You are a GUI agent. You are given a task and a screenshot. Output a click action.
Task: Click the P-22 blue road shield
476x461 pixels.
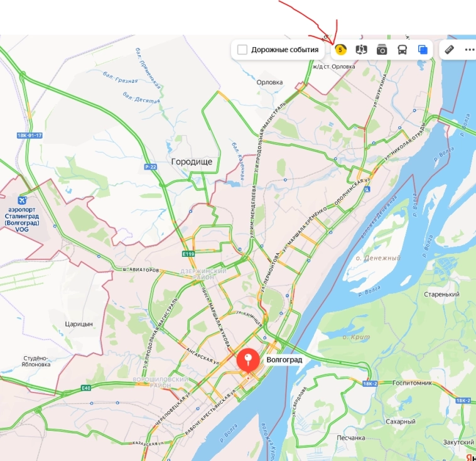(x=150, y=166)
